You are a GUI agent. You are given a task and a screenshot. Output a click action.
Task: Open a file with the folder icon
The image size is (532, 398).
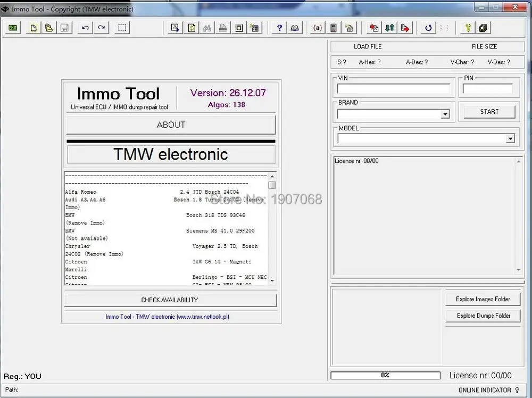tap(49, 28)
